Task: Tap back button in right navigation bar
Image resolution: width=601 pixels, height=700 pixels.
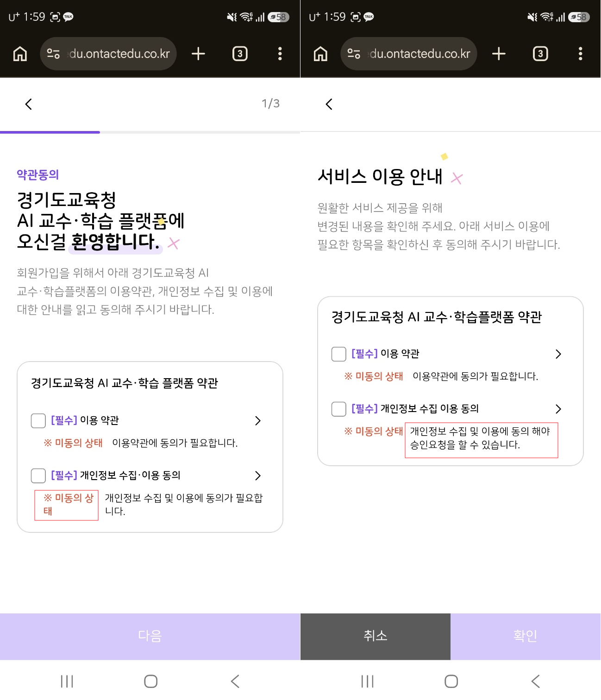Action: click(535, 681)
